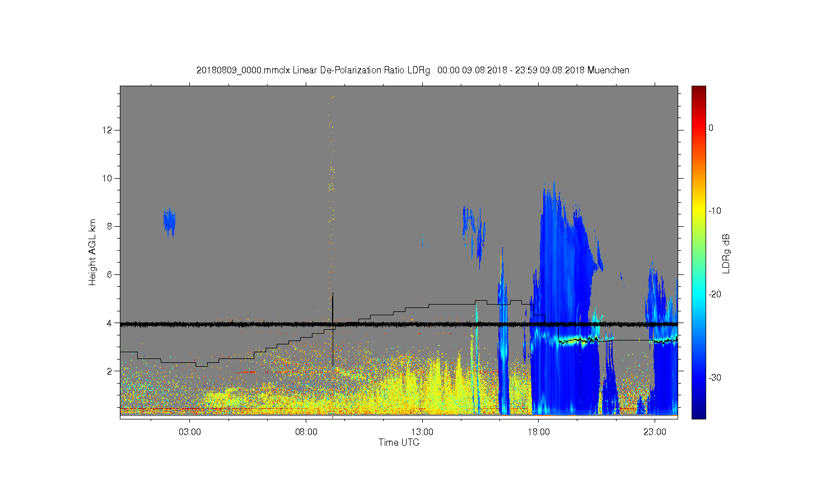The image size is (840, 504).
Task: Click the 'Time UTC' x-axis label
Action: coord(399,442)
